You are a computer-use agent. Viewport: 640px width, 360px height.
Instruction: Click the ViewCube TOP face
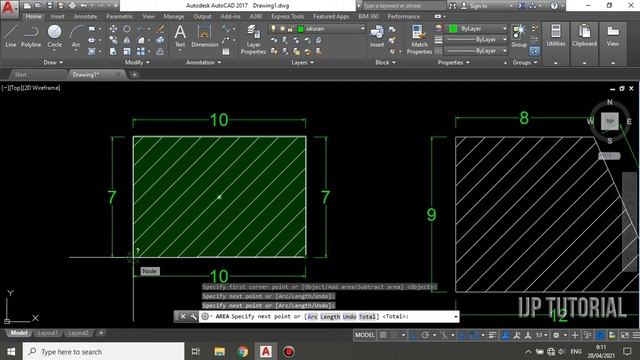pyautogui.click(x=609, y=121)
